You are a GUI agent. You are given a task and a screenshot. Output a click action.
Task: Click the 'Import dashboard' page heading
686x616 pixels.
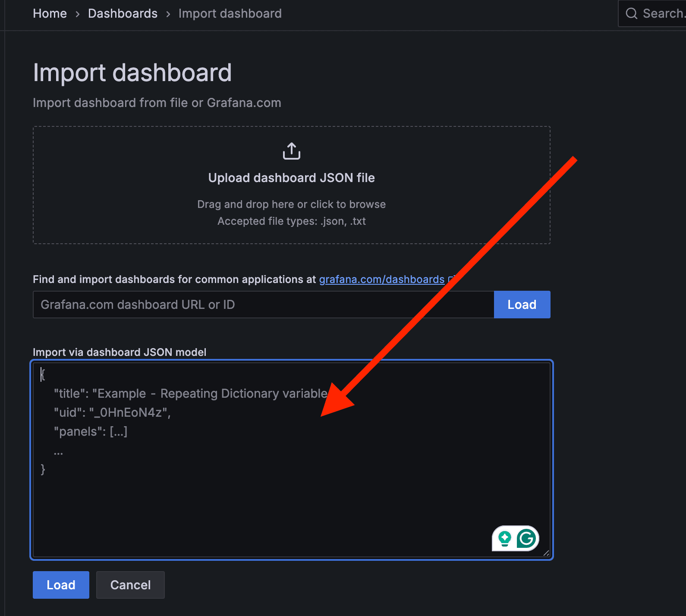tap(132, 72)
